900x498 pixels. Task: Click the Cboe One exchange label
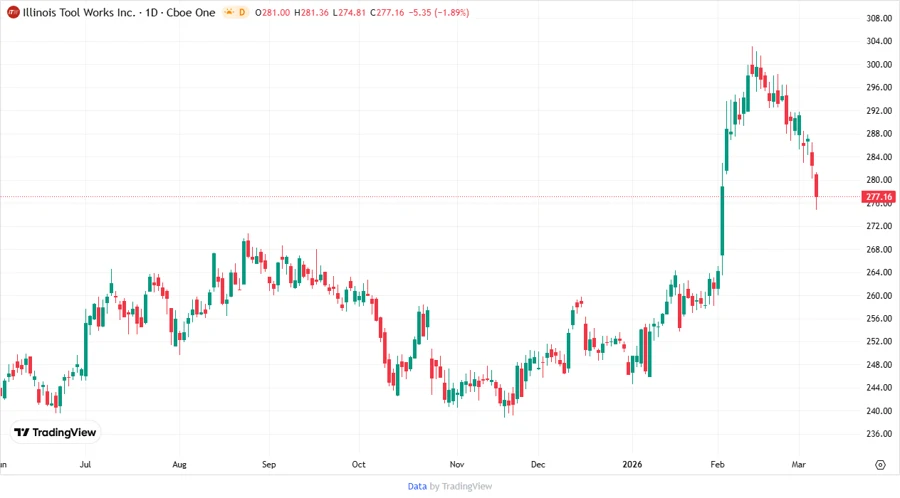tap(191, 12)
